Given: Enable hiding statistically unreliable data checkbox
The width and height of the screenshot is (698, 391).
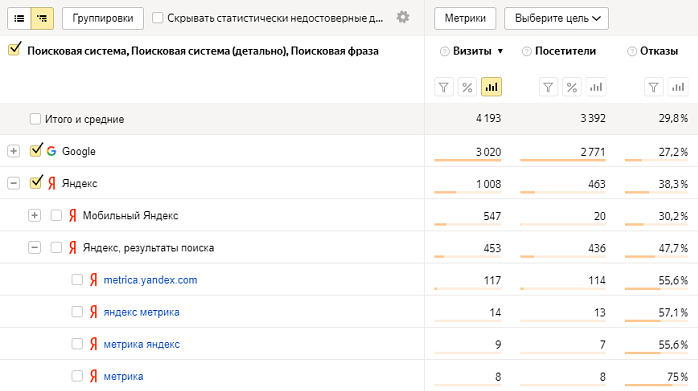Looking at the screenshot, I should pyautogui.click(x=158, y=18).
